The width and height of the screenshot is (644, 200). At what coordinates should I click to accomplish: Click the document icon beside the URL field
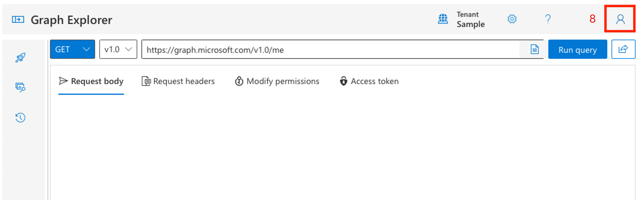pyautogui.click(x=535, y=49)
